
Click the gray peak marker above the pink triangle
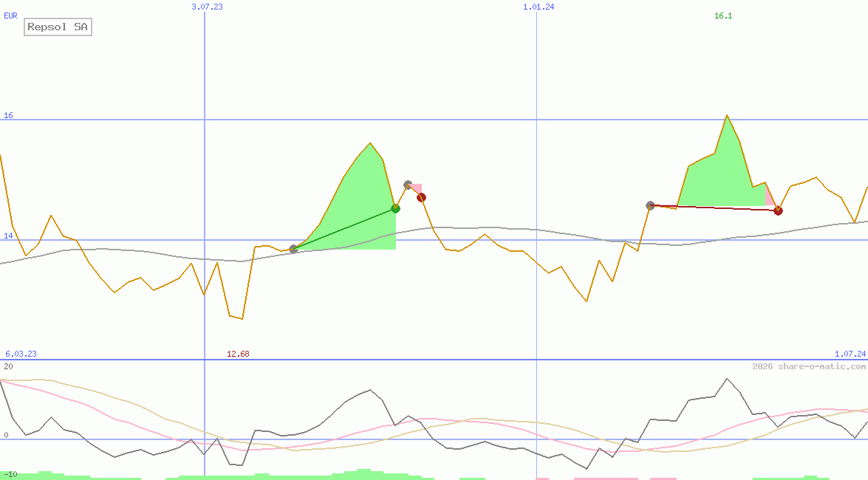408,185
